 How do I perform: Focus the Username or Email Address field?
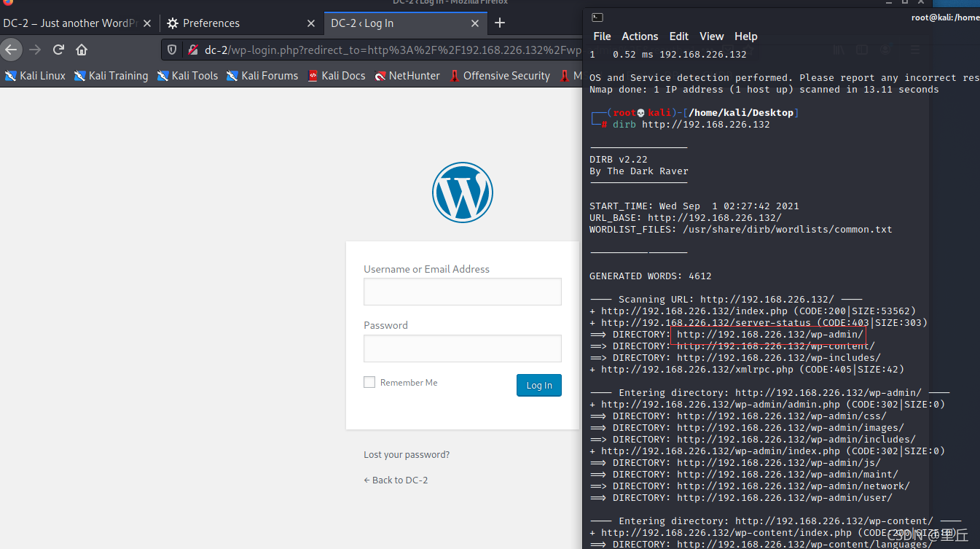(x=463, y=292)
